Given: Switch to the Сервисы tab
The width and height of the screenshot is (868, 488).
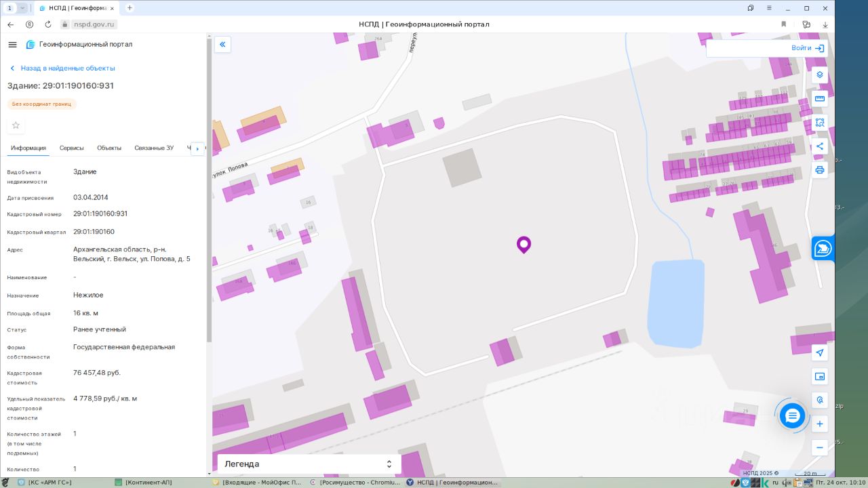Looking at the screenshot, I should coord(72,148).
